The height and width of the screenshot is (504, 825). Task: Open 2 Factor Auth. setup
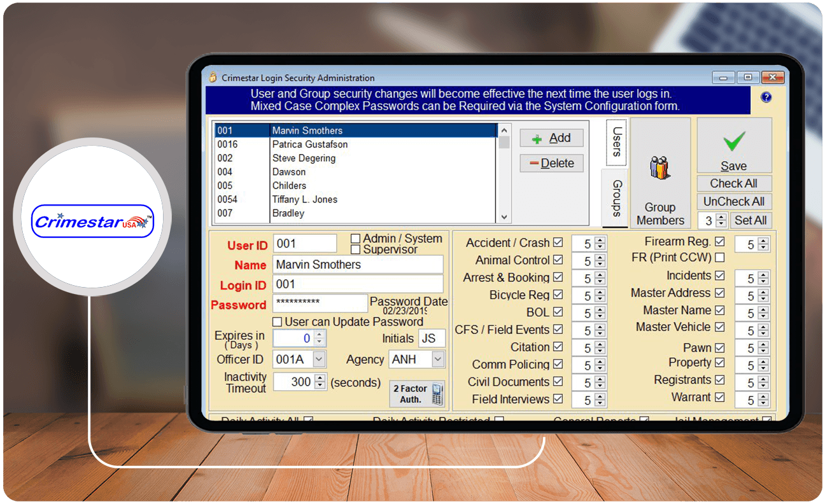[x=418, y=394]
